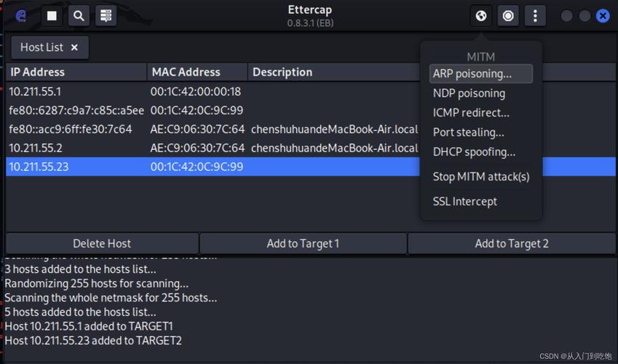Close the Host List tab
This screenshot has width=618, height=364.
(x=74, y=47)
